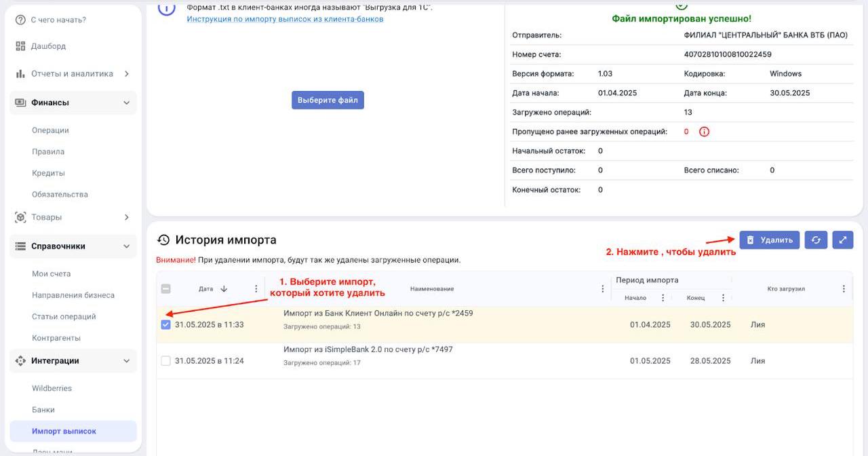Click the refresh import history icon button
The height and width of the screenshot is (456, 868).
[816, 240]
